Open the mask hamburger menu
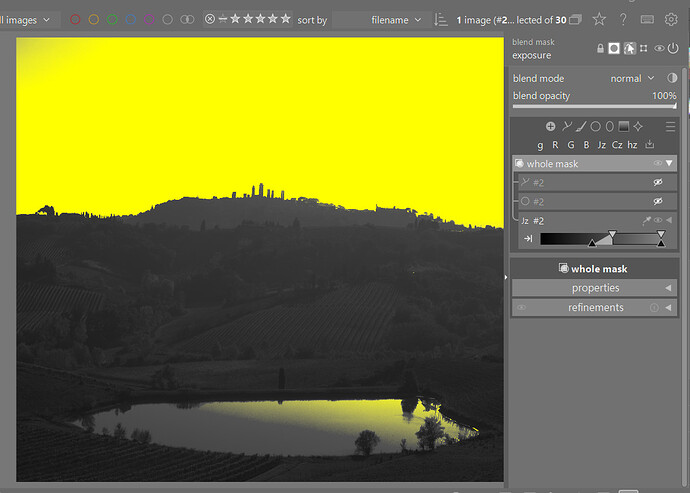The width and height of the screenshot is (690, 493). [670, 127]
